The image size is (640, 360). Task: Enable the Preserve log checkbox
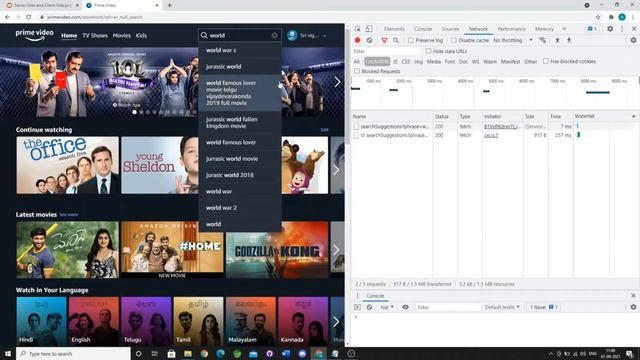[x=411, y=40]
